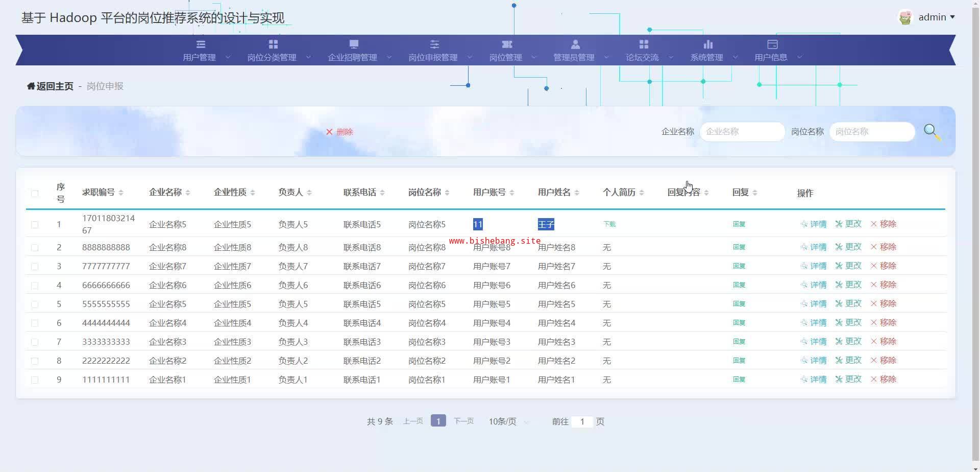Image resolution: width=980 pixels, height=472 pixels.
Task: Open the 10条/页 page size dropdown
Action: coord(508,422)
